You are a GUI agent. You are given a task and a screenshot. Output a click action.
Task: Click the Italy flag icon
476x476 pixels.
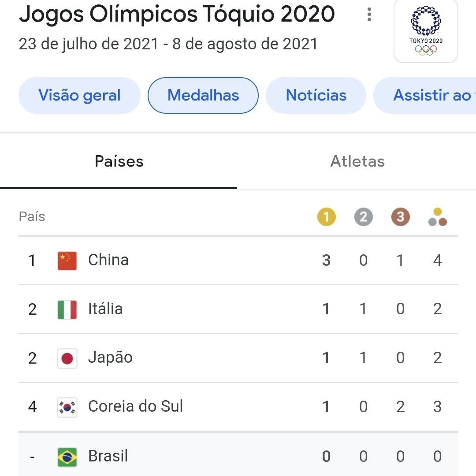[67, 309]
